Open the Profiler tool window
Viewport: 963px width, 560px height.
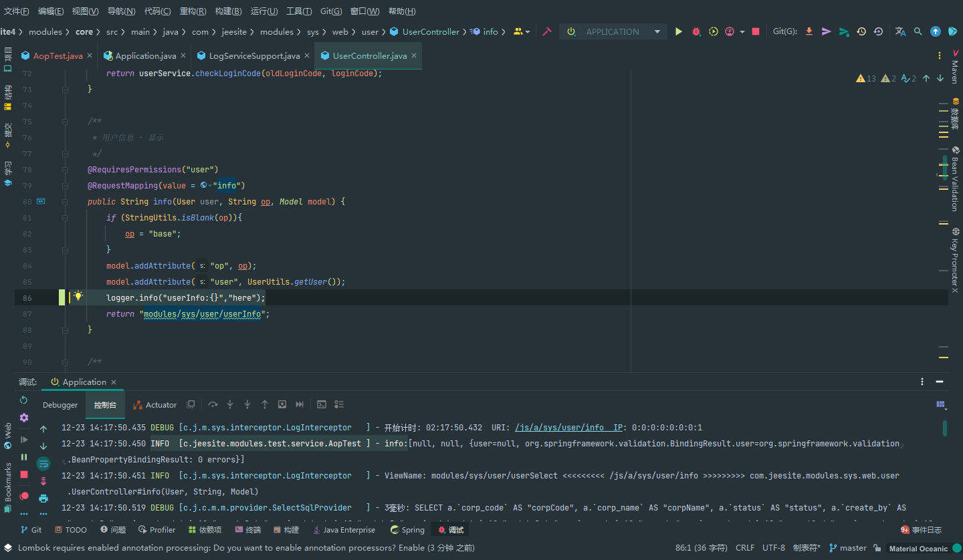pos(157,530)
